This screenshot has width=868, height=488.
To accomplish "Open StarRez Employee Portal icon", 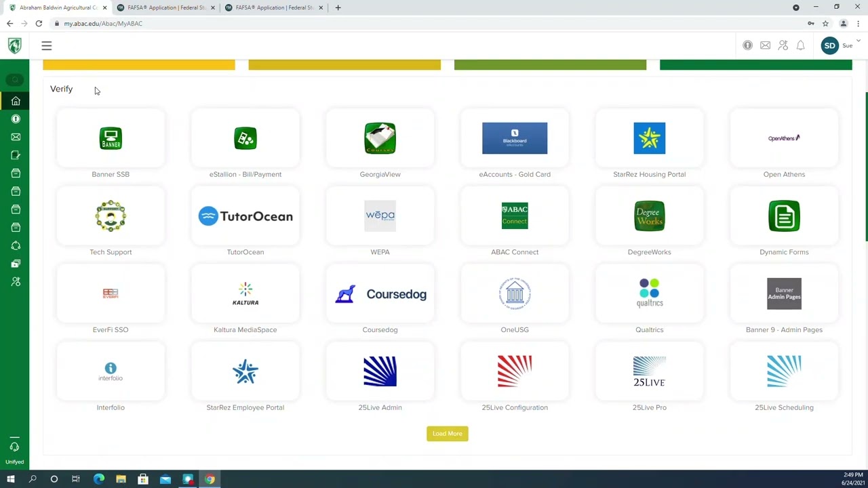I will click(x=245, y=371).
